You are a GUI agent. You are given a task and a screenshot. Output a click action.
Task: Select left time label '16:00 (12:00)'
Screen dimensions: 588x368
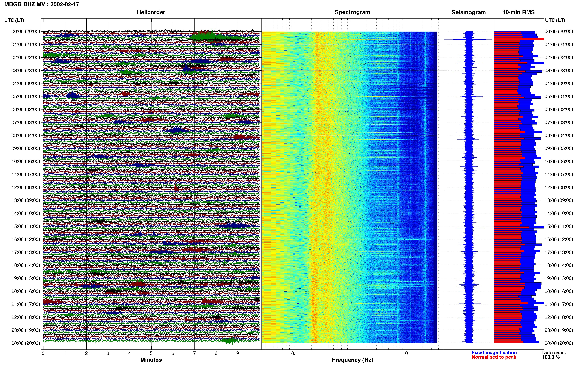click(x=26, y=239)
